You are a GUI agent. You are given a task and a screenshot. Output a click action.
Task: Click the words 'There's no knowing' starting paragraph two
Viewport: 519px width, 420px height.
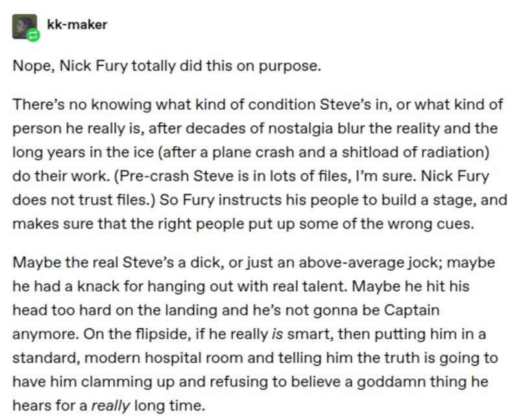[x=82, y=105]
